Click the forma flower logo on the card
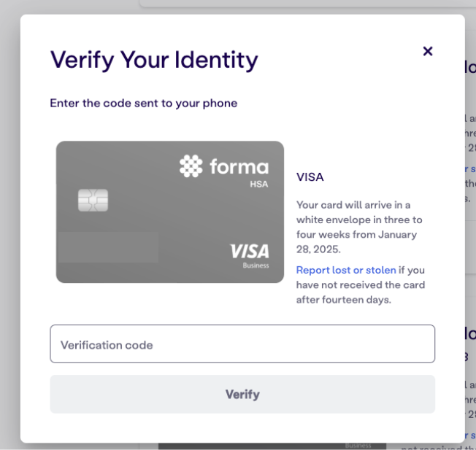476x450 pixels. pyautogui.click(x=191, y=166)
